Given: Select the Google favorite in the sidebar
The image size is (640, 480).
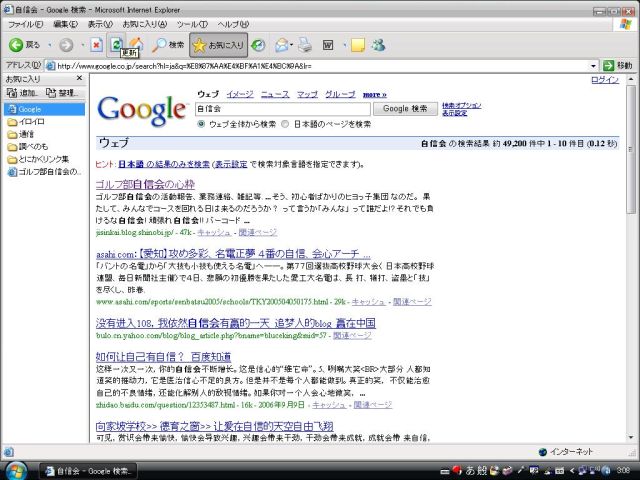Looking at the screenshot, I should tap(44, 109).
